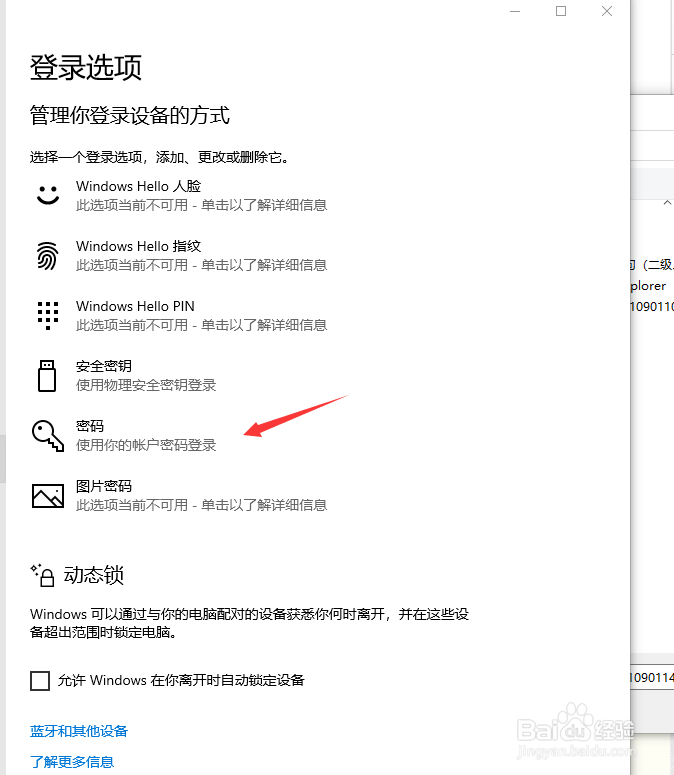The image size is (674, 775).
Task: Select the Windows Hello 人脸 option
Action: [x=178, y=195]
